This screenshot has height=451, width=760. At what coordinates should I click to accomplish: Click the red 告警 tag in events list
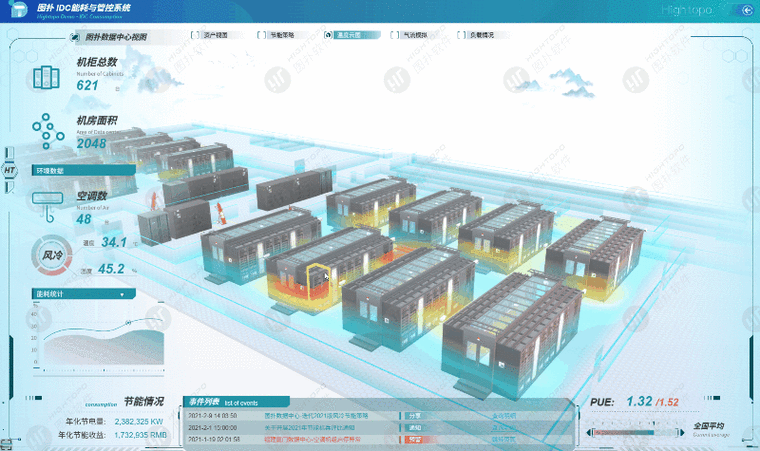(x=415, y=439)
